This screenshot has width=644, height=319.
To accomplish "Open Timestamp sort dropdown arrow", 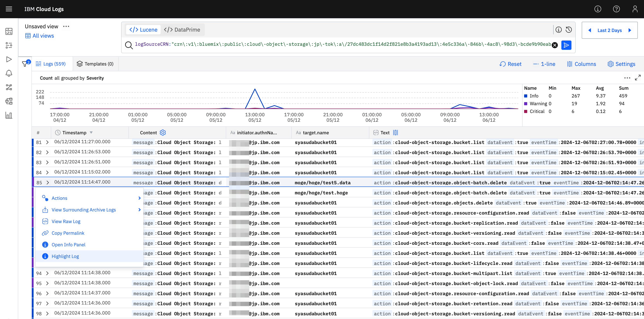I will click(91, 133).
